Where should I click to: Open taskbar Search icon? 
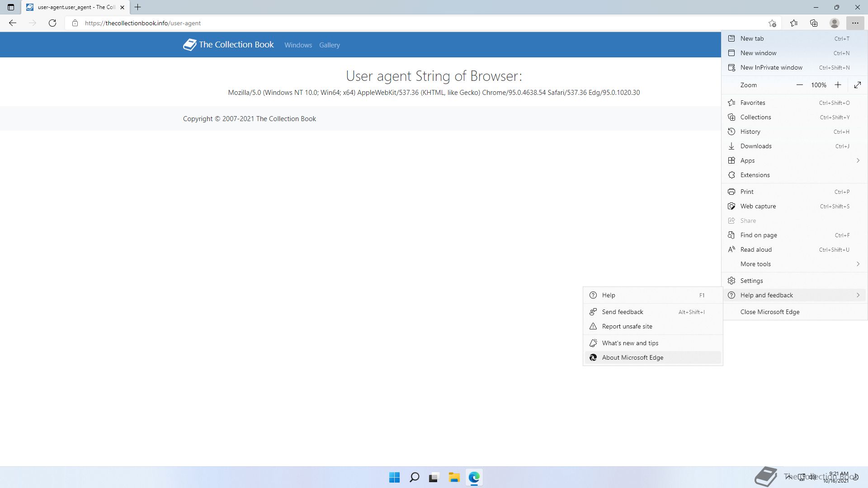(x=414, y=477)
